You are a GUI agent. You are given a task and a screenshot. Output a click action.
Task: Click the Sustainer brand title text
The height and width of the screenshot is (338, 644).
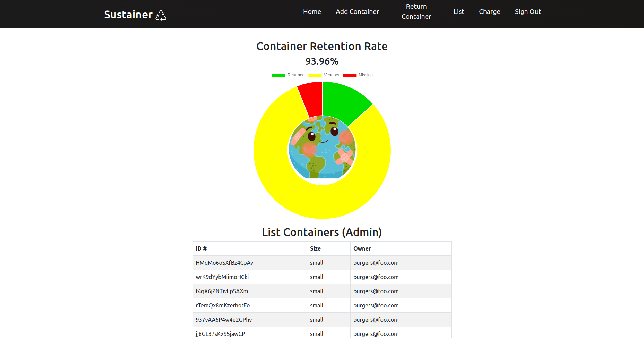[x=128, y=15]
